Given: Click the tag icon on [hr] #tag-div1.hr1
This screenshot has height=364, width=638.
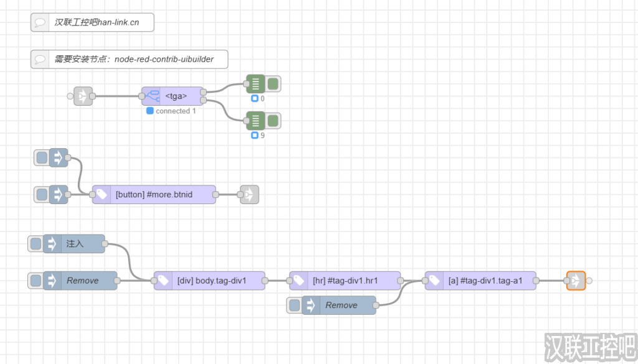Looking at the screenshot, I should coord(298,281).
